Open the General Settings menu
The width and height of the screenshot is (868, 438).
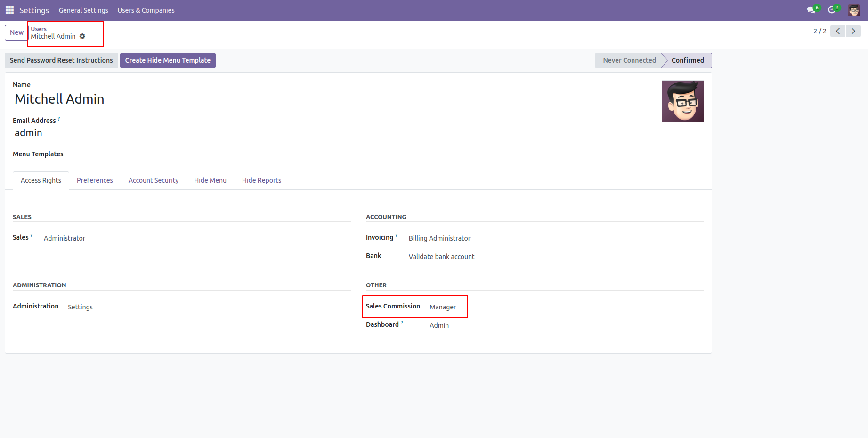pos(83,10)
